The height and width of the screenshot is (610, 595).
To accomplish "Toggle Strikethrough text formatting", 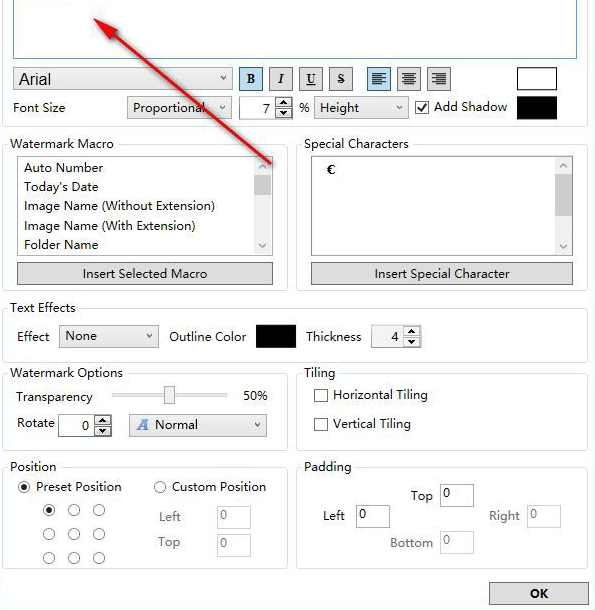I will click(341, 79).
